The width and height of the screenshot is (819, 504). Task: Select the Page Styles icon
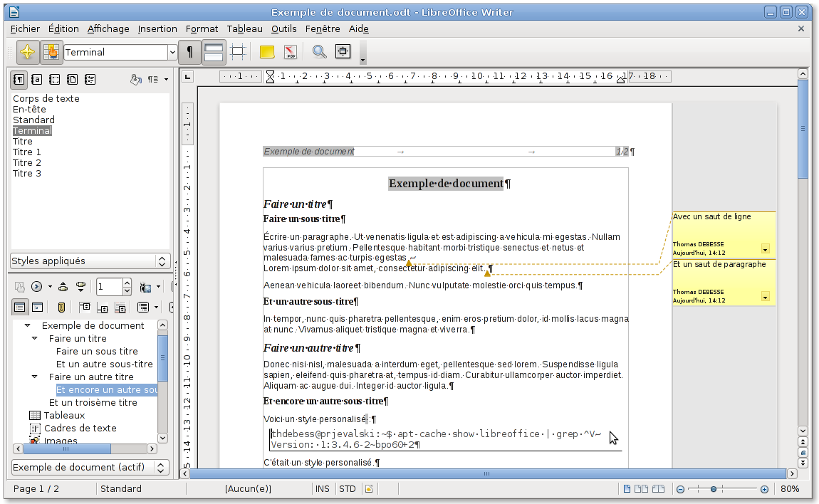(x=72, y=80)
